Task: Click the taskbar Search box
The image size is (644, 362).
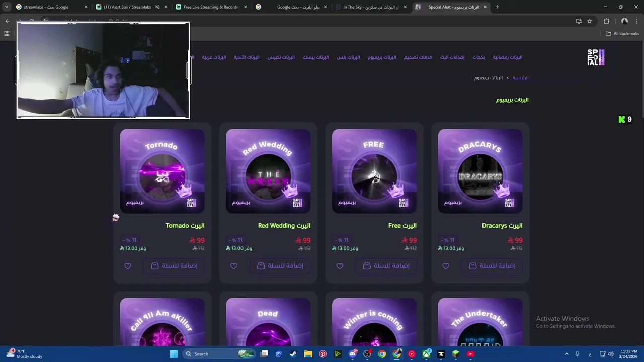Action: click(219, 354)
